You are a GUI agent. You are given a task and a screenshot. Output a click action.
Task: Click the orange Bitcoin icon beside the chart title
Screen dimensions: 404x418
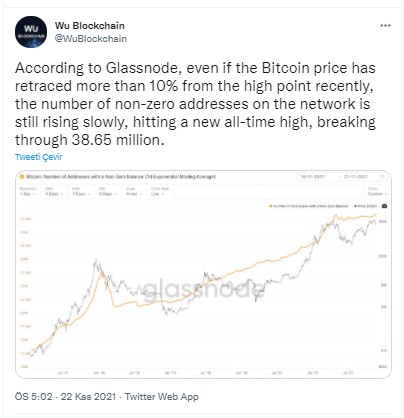click(x=22, y=176)
